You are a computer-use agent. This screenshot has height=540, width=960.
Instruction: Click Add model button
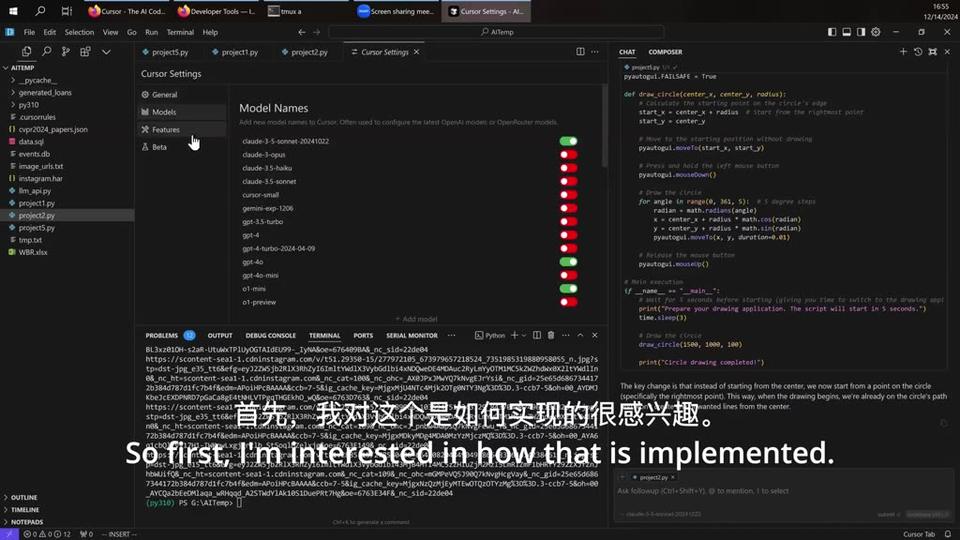pos(416,319)
